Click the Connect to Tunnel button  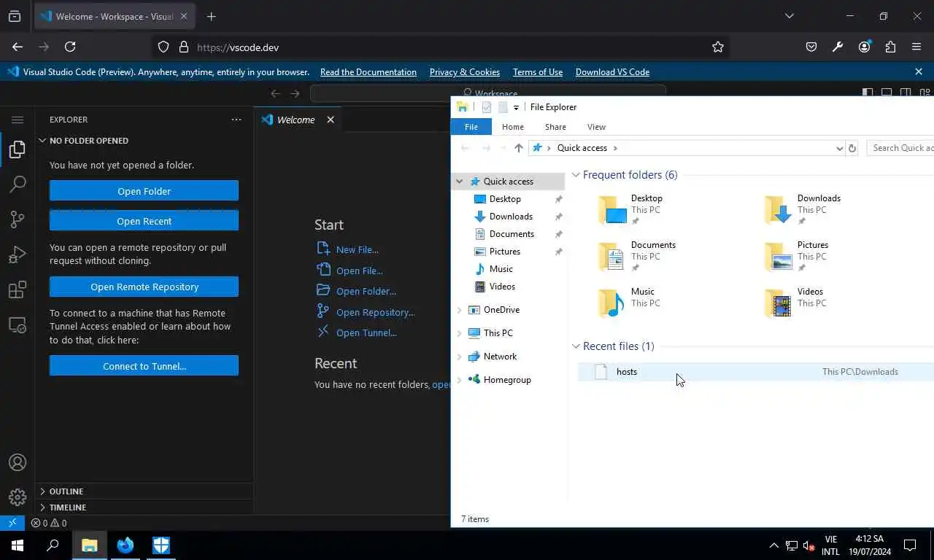tap(144, 366)
